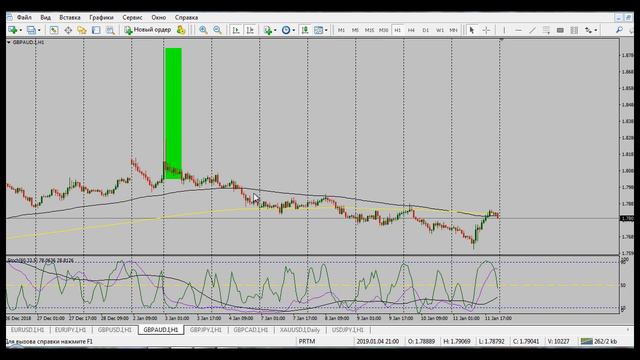Screen dimensions: 640x360
Task: Switch to the EURUSD,H1 chart tab
Action: tap(27, 330)
